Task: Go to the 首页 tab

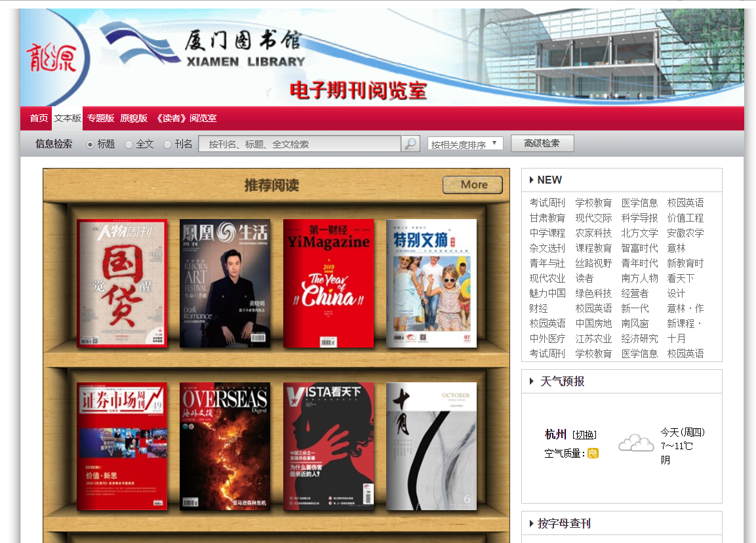Action: click(x=39, y=118)
